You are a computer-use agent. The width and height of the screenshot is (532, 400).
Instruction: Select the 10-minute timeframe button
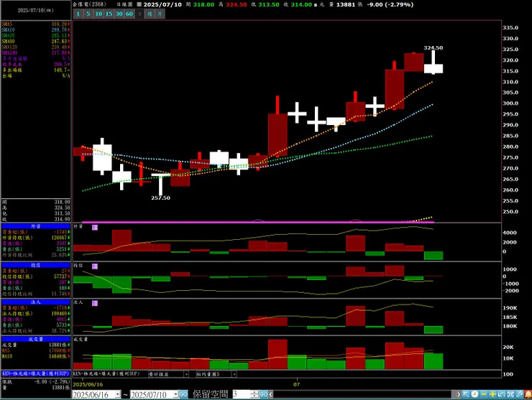[x=98, y=14]
